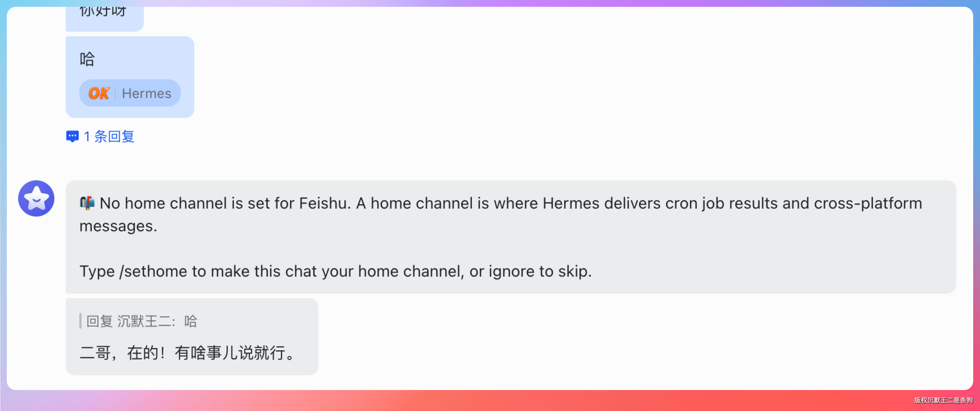This screenshot has height=411, width=980.
Task: Click the "沉默王二" name in the quote
Action: 144,321
